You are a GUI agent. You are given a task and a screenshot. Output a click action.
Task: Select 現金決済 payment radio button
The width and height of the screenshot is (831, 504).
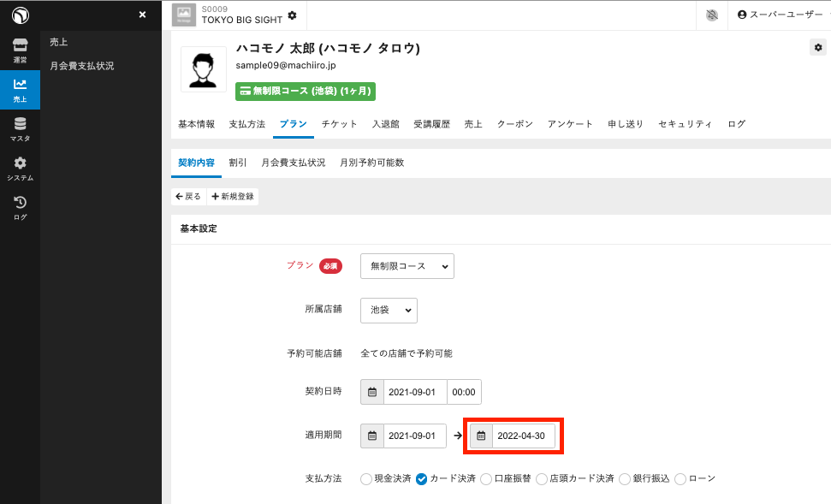pyautogui.click(x=366, y=479)
